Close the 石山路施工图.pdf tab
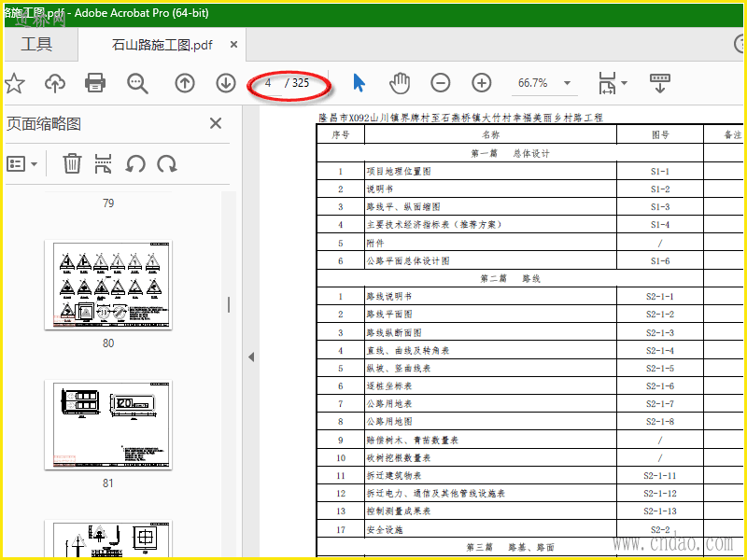 [x=233, y=44]
